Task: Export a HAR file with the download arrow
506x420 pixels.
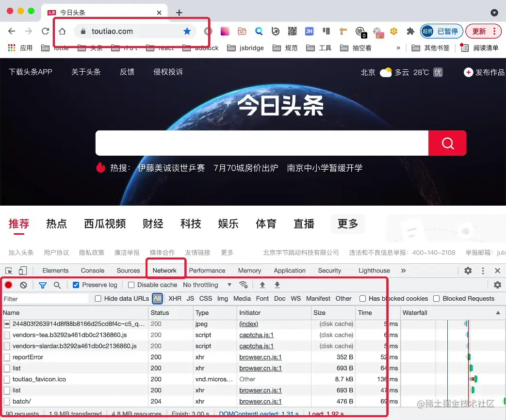Action: 277,285
